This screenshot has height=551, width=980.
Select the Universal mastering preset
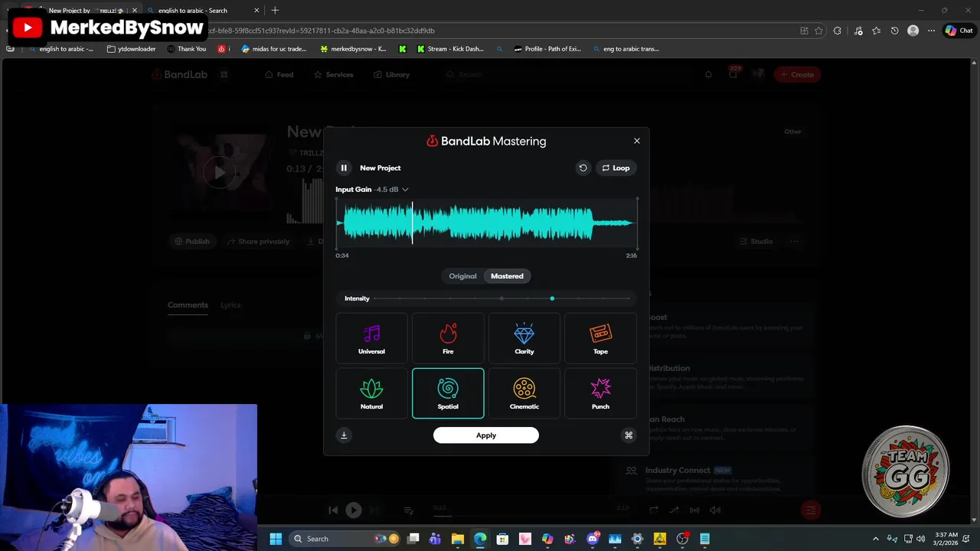(371, 338)
